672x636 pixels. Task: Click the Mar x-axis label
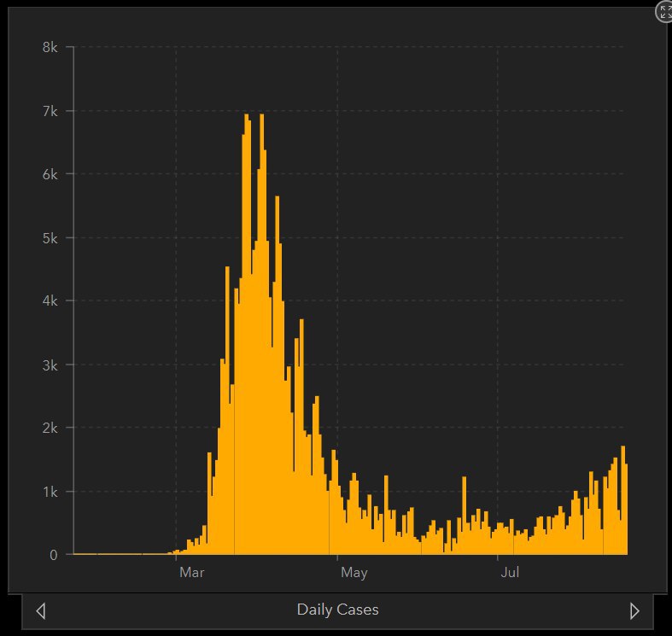(x=192, y=572)
